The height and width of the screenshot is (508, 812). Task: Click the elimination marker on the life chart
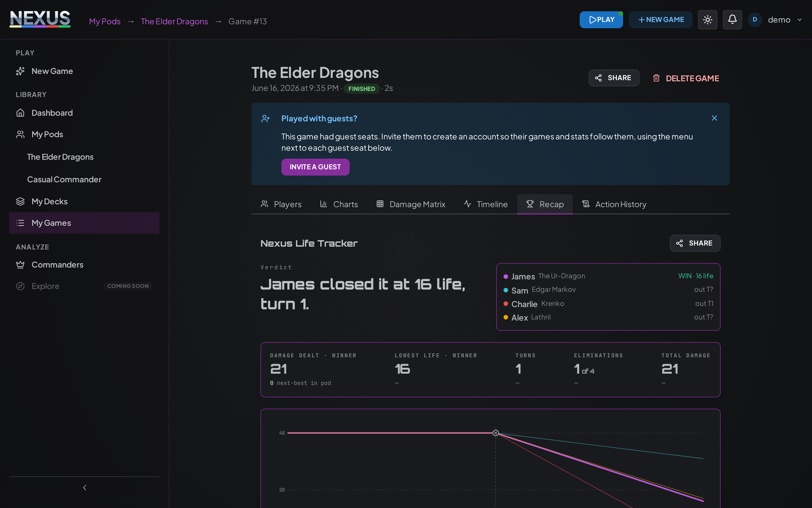click(x=496, y=433)
